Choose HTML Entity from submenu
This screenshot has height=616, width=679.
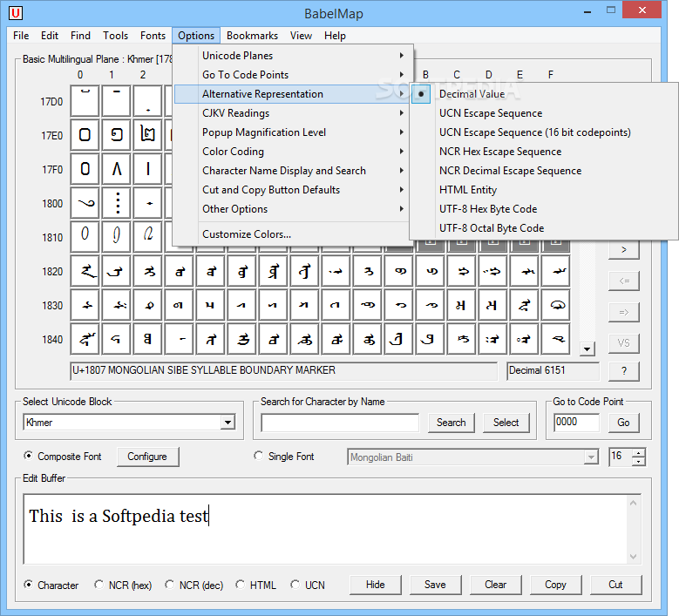(543, 190)
